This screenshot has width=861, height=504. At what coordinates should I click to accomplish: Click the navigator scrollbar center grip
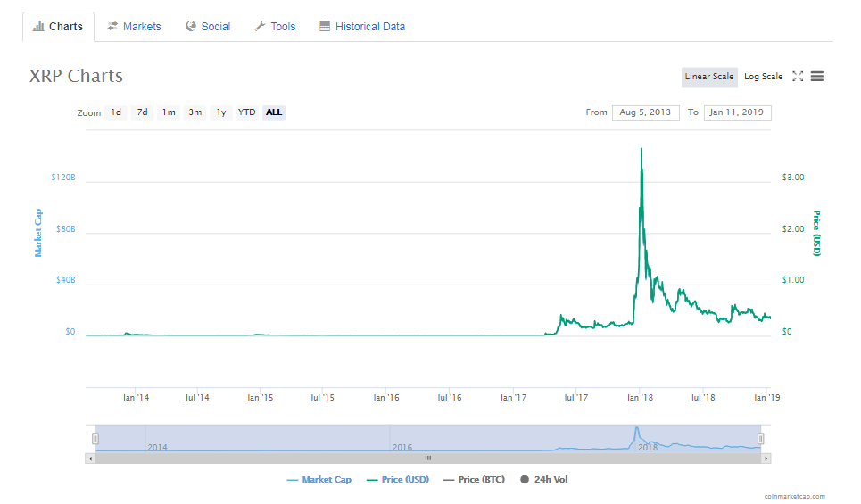(x=427, y=459)
